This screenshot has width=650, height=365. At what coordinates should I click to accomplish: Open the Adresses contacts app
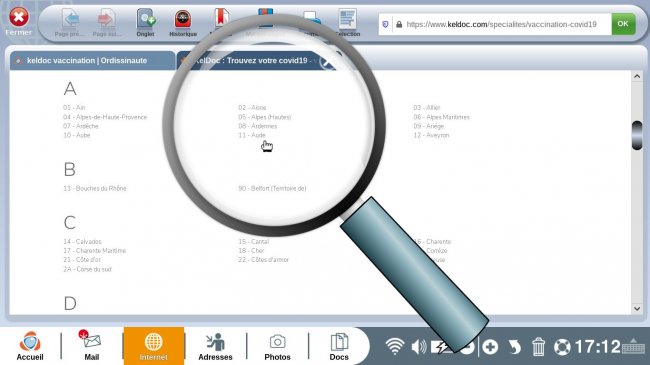click(x=215, y=346)
